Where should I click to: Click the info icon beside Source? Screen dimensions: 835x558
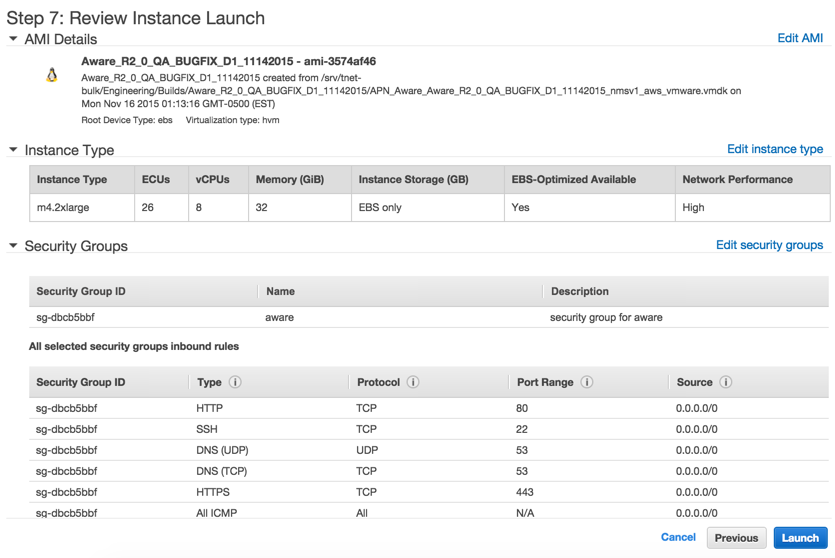point(726,382)
